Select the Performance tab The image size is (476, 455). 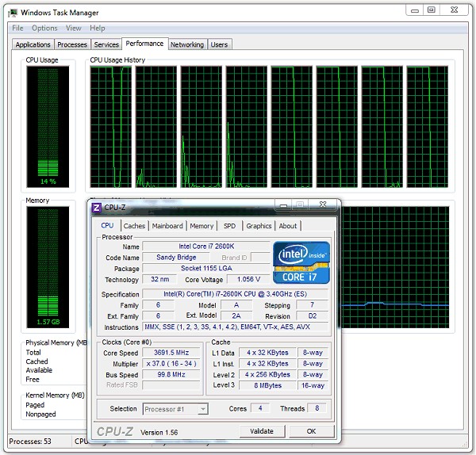point(144,44)
